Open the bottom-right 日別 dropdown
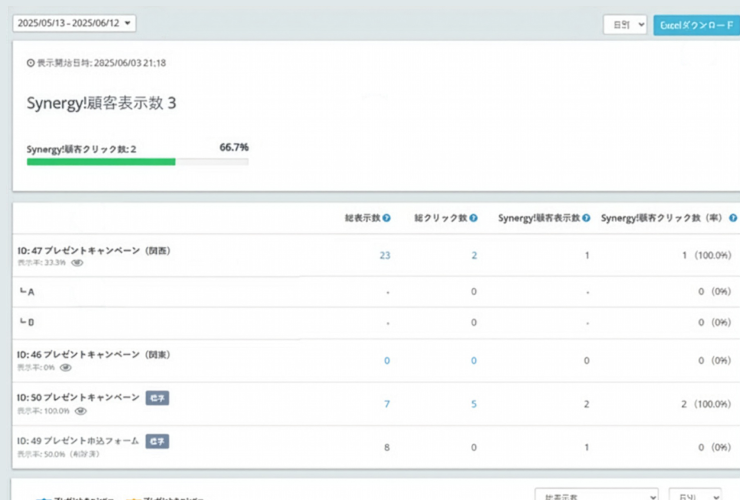The width and height of the screenshot is (740, 500). click(x=694, y=495)
